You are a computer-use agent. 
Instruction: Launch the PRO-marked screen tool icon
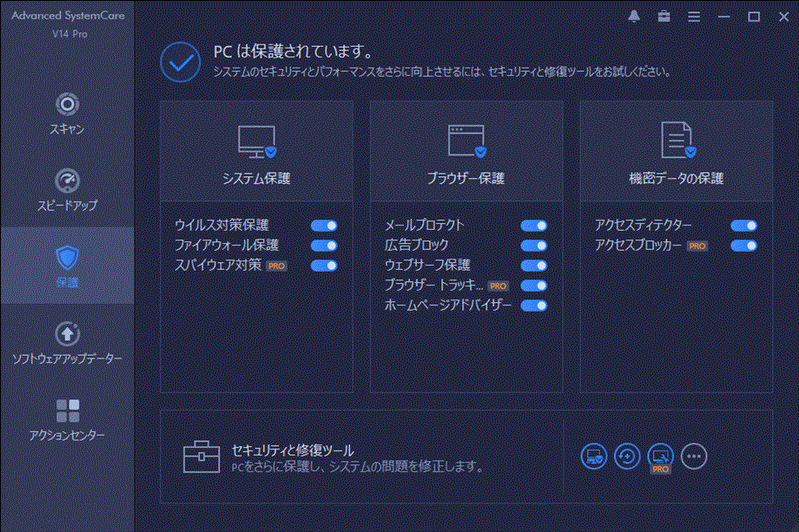tap(660, 456)
